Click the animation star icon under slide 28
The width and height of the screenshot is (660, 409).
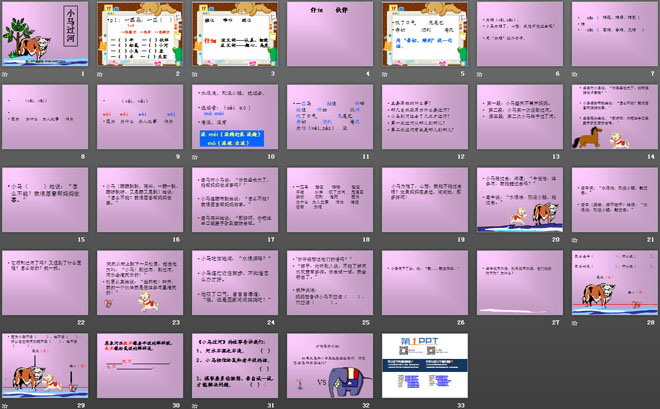(x=575, y=323)
